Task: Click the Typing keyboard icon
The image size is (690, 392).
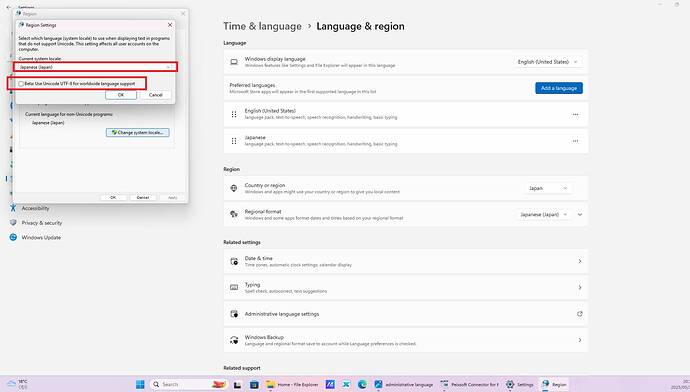Action: click(234, 288)
